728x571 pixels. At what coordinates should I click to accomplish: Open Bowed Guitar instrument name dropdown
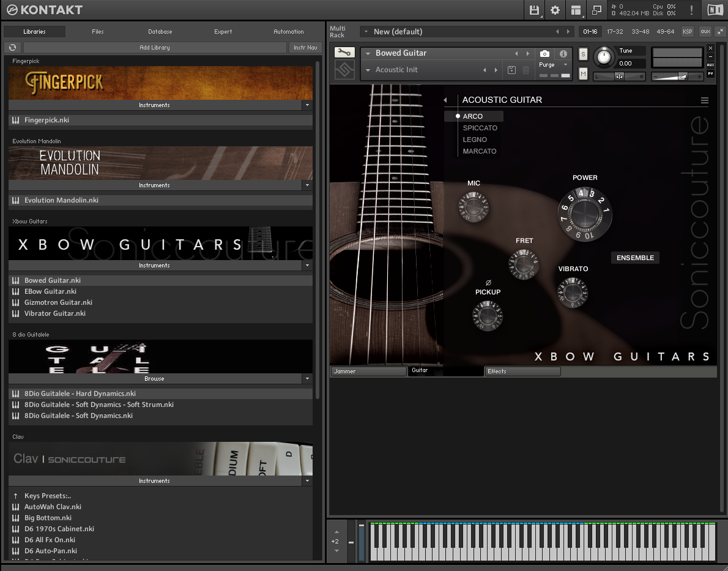(368, 53)
